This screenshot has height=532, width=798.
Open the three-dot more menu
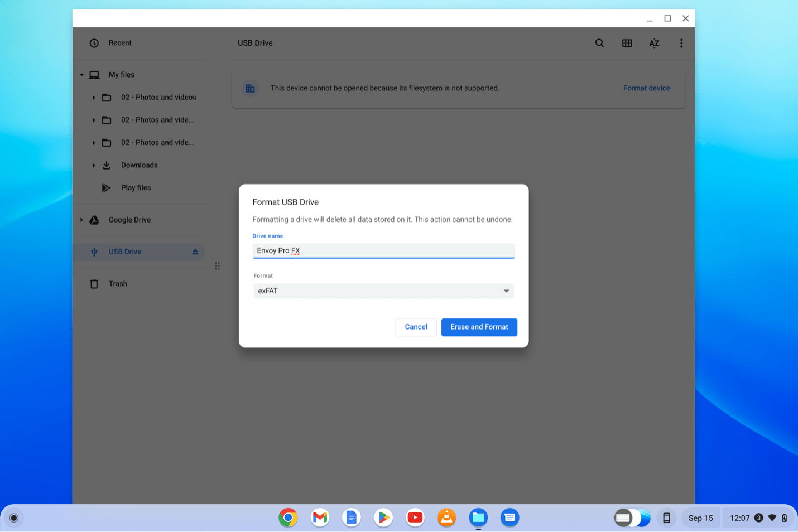coord(681,43)
